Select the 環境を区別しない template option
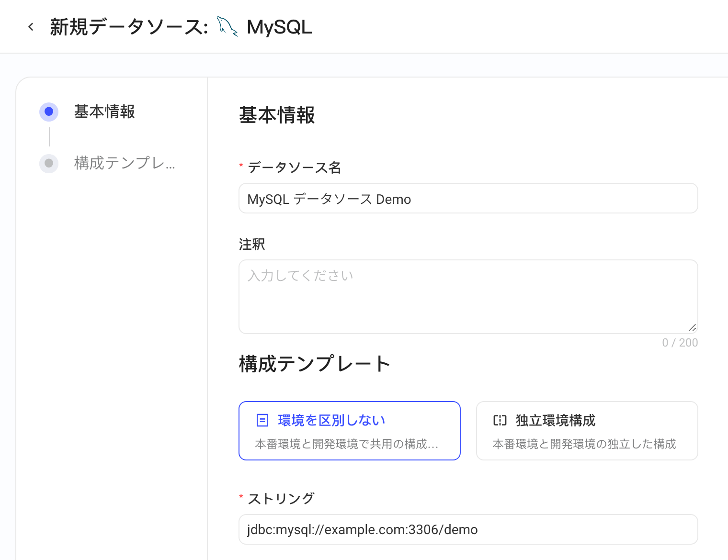Screen dimensions: 728x560 [350, 431]
